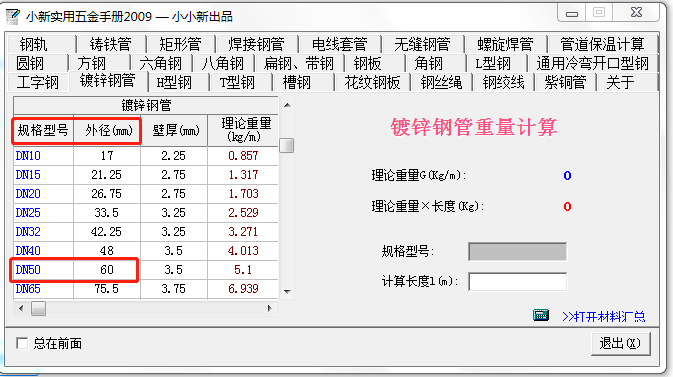Select the 电线套管 tab

tap(340, 44)
